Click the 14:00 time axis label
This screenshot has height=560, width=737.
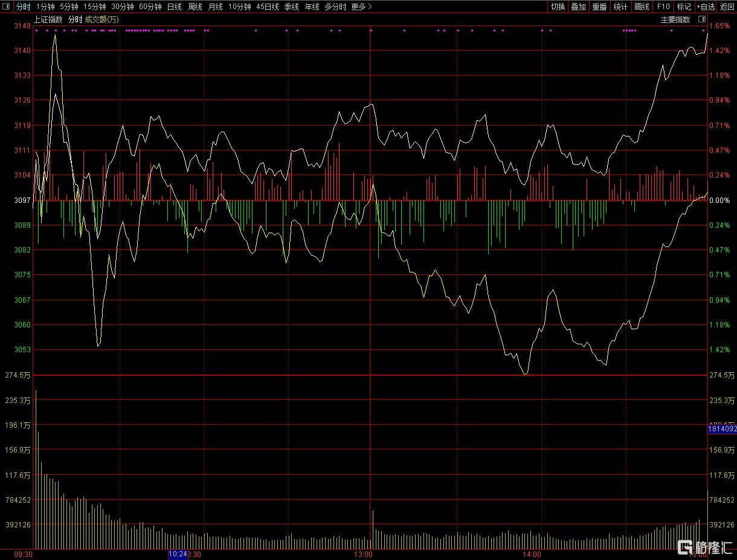coord(532,554)
